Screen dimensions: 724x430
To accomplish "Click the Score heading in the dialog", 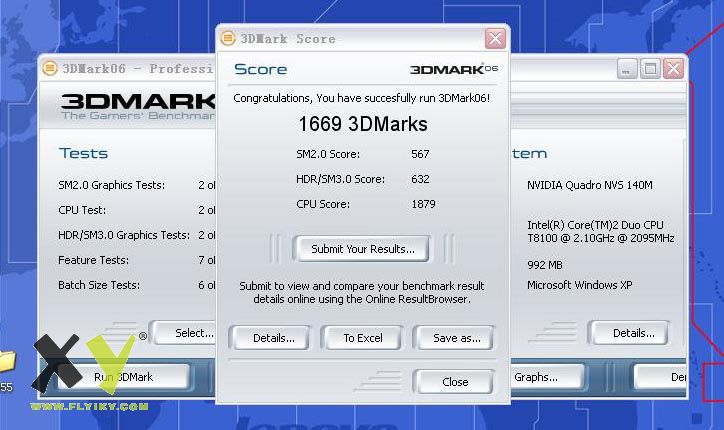I will point(260,69).
